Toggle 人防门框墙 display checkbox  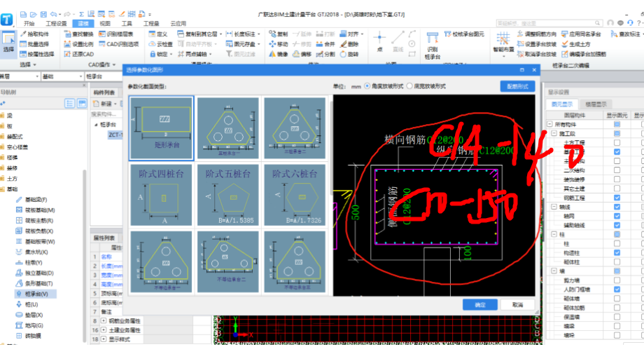pyautogui.click(x=617, y=290)
